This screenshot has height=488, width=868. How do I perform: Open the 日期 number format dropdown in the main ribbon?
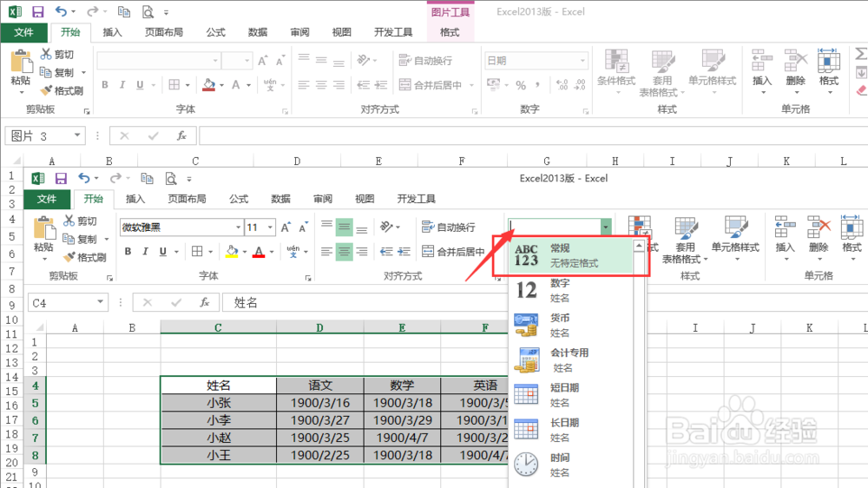[582, 61]
